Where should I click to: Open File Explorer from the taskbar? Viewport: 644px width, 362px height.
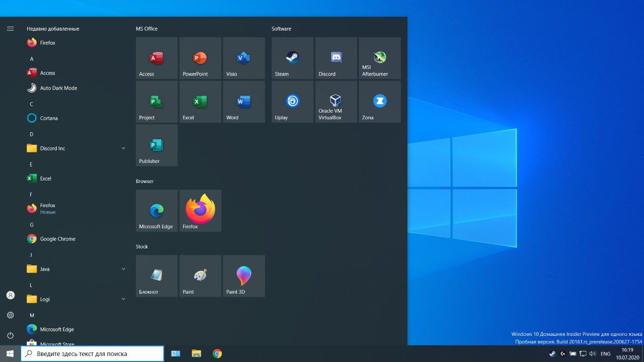(196, 353)
